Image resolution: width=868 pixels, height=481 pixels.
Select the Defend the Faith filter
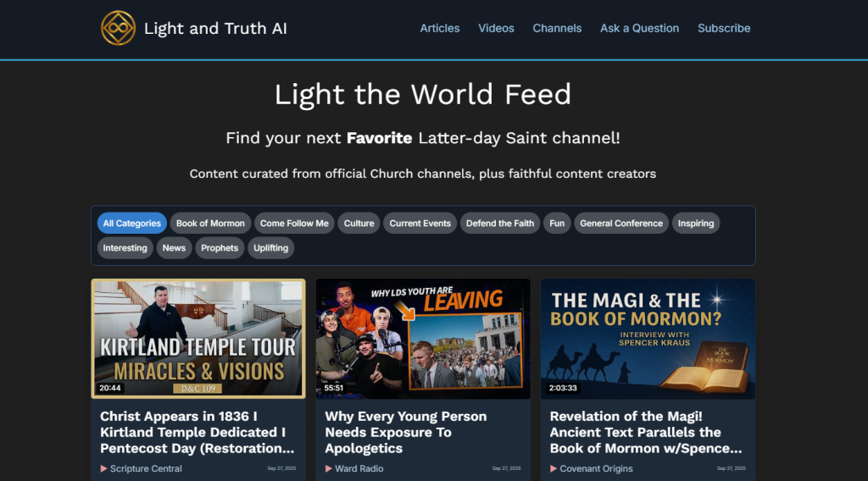pyautogui.click(x=500, y=224)
